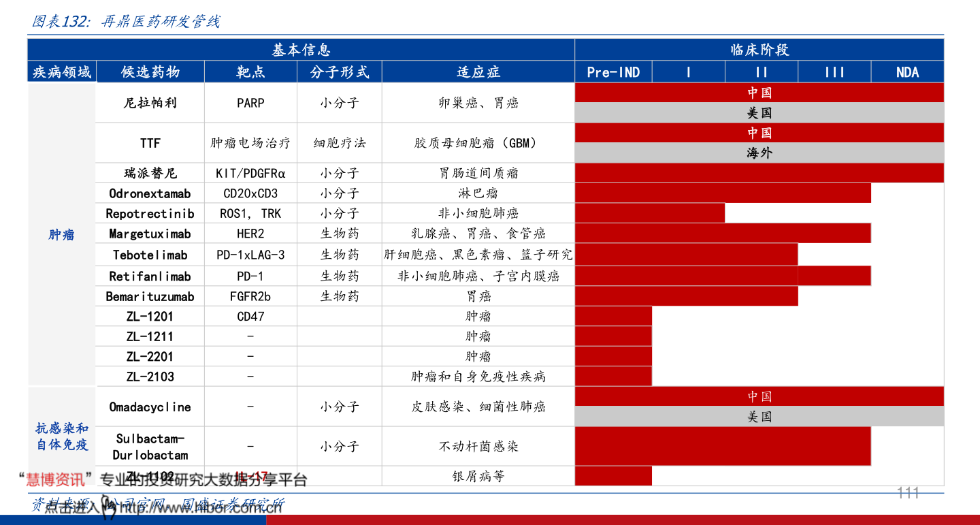Click the drug name 'Repotrectinib'
980x525 pixels.
point(150,213)
